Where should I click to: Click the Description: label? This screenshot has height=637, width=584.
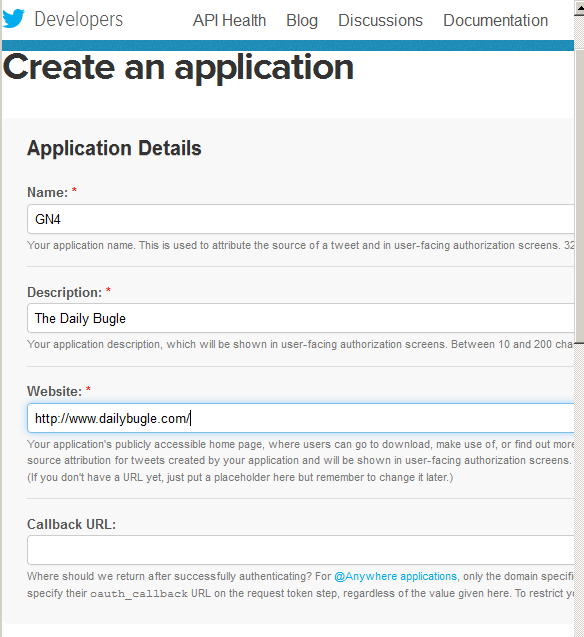(x=65, y=292)
